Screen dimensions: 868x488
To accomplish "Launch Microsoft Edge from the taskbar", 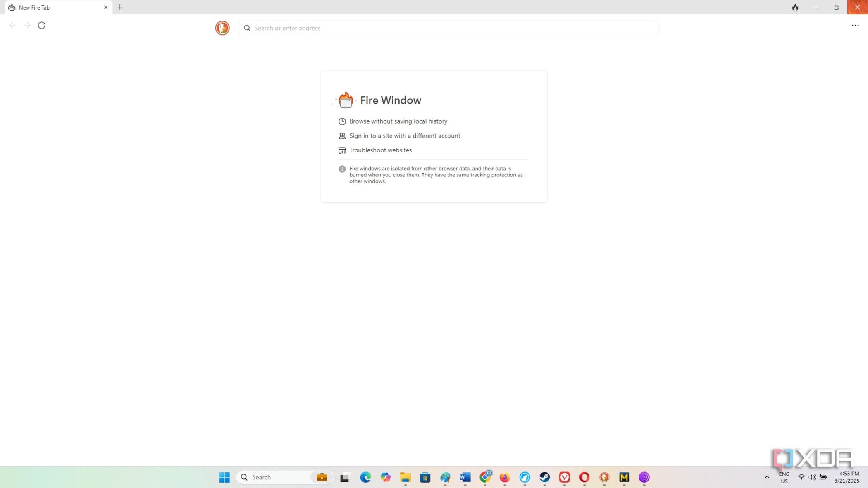I will (365, 477).
